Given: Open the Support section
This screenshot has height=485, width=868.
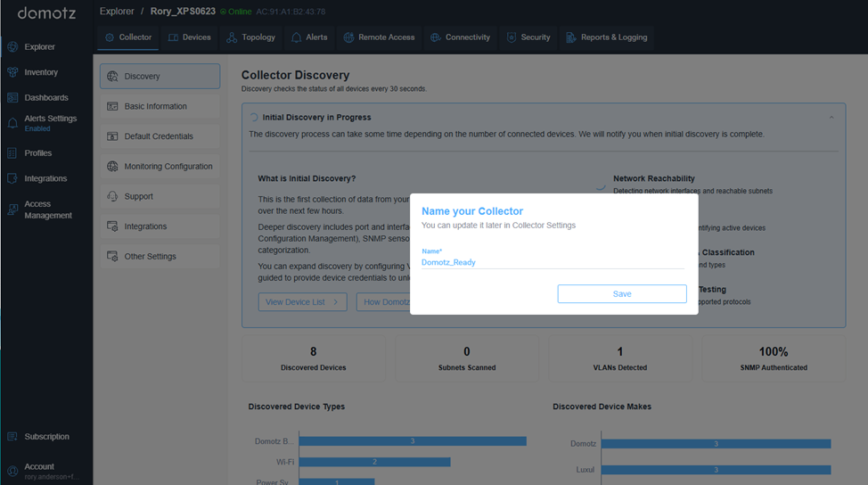Looking at the screenshot, I should (160, 196).
